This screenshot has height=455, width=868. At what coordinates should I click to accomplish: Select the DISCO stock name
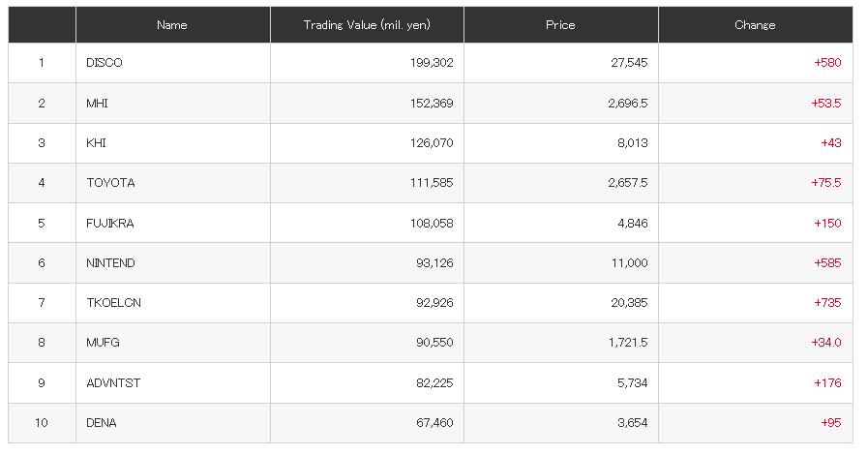[x=105, y=63]
